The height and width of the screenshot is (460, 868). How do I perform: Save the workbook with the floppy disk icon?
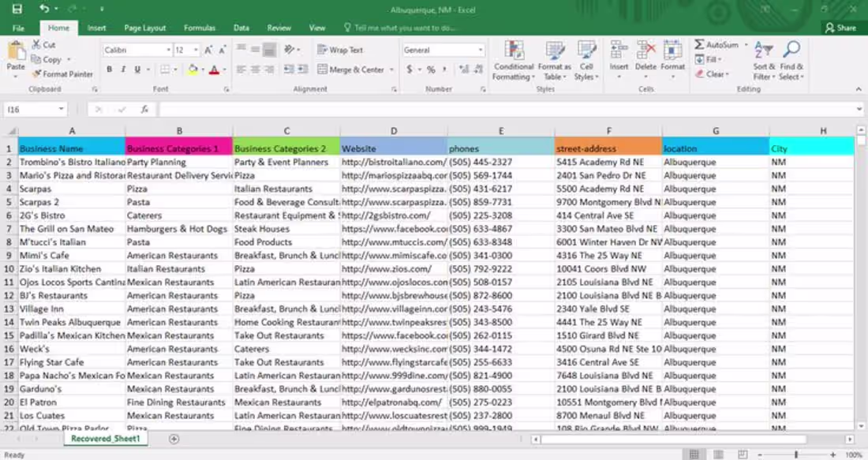[17, 9]
